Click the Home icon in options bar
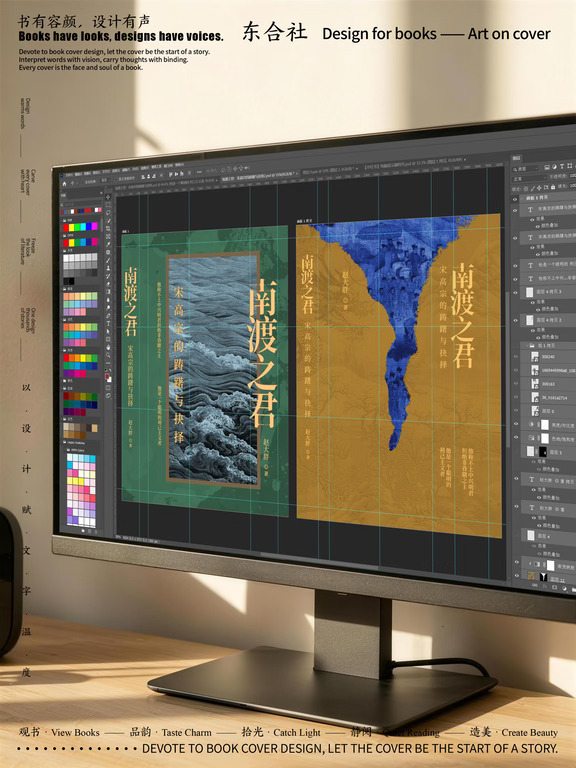The image size is (576, 768). click(x=65, y=184)
